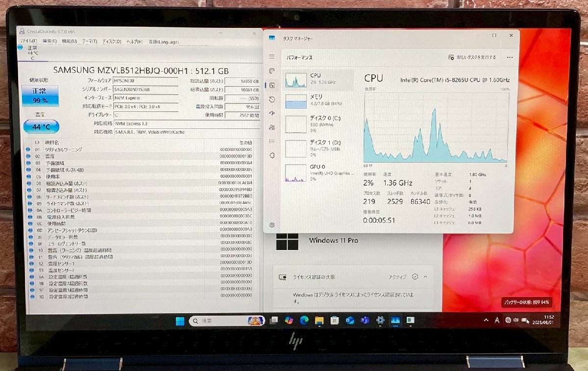Open Outlook from the taskbar
The width and height of the screenshot is (588, 371).
[x=350, y=321]
